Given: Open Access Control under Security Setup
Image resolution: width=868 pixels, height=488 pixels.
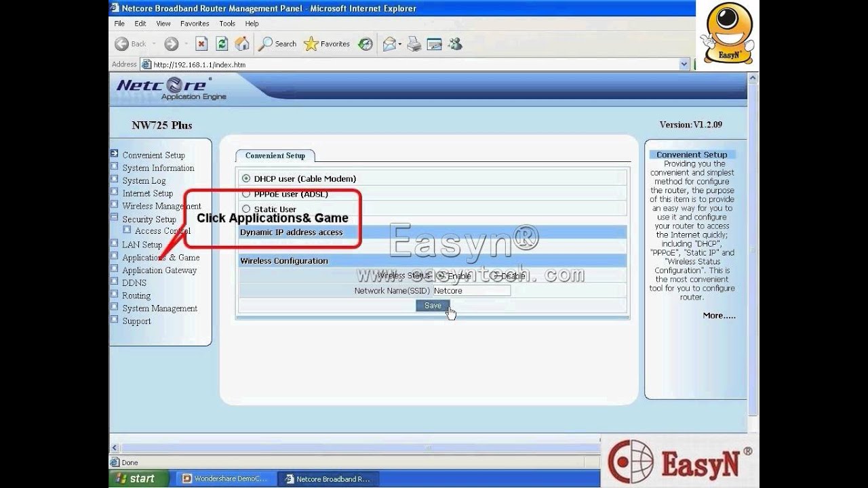Looking at the screenshot, I should pyautogui.click(x=163, y=231).
